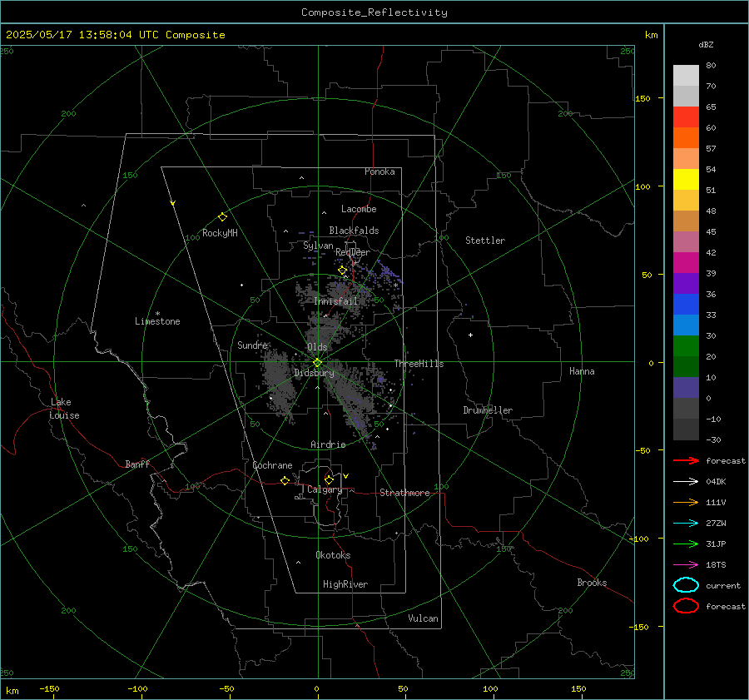
Task: Click the Composite_Reflectivity title
Action: [x=374, y=12]
